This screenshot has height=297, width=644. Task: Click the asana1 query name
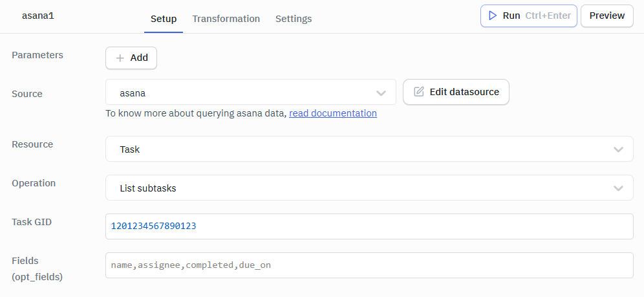click(x=38, y=16)
